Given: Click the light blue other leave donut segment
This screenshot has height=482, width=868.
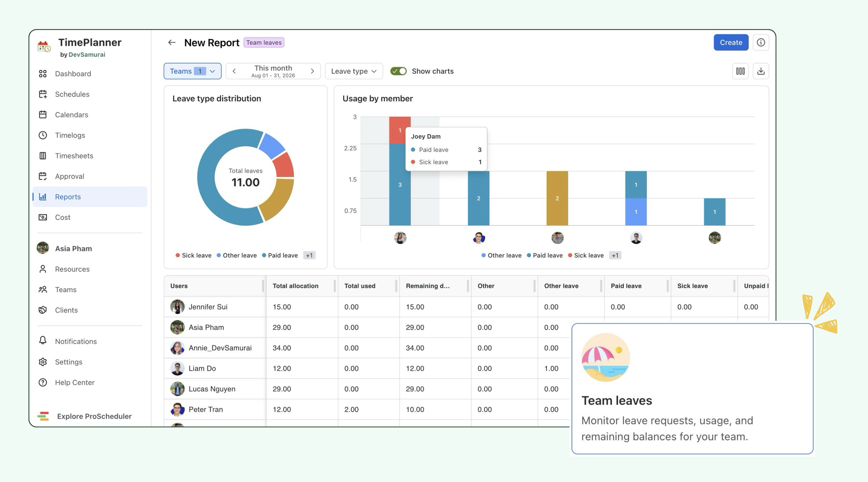Looking at the screenshot, I should (272, 146).
